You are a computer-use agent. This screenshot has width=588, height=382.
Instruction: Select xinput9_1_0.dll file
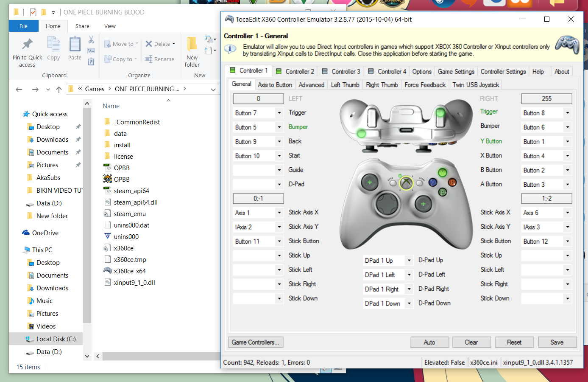click(129, 282)
